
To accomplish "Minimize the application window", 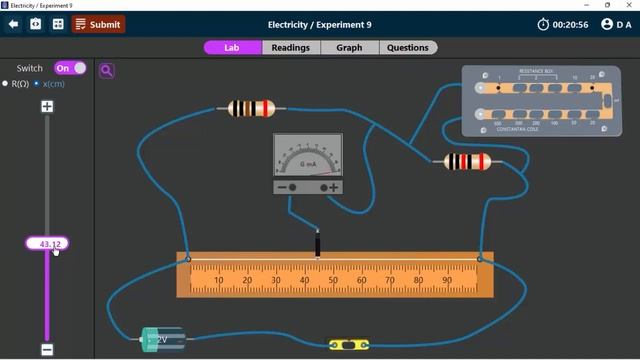I will click(x=587, y=5).
